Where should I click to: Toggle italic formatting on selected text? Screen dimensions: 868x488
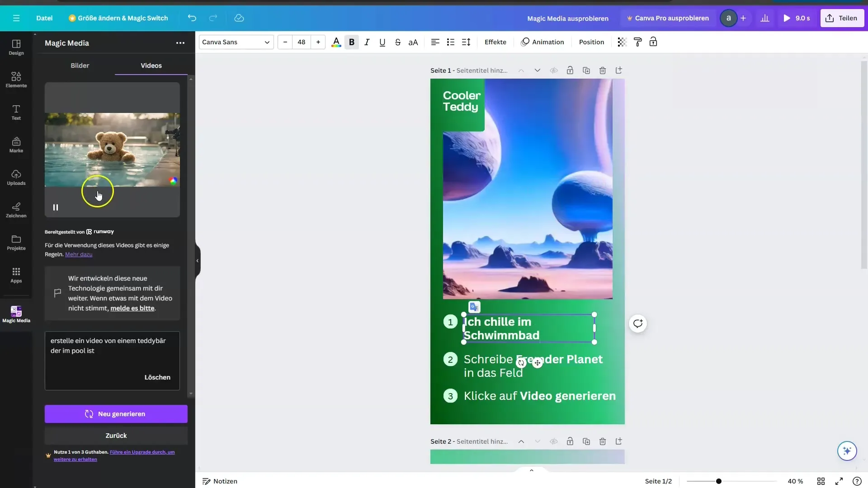(366, 42)
